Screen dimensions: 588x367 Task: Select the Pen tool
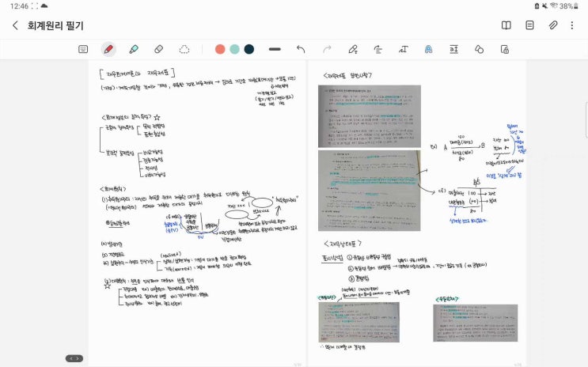click(x=108, y=49)
